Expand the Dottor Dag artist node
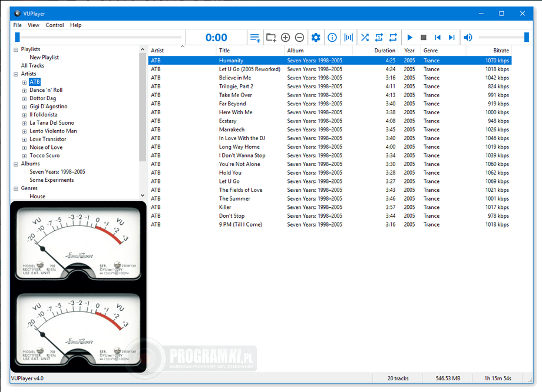This screenshot has height=392, width=542. [25, 99]
